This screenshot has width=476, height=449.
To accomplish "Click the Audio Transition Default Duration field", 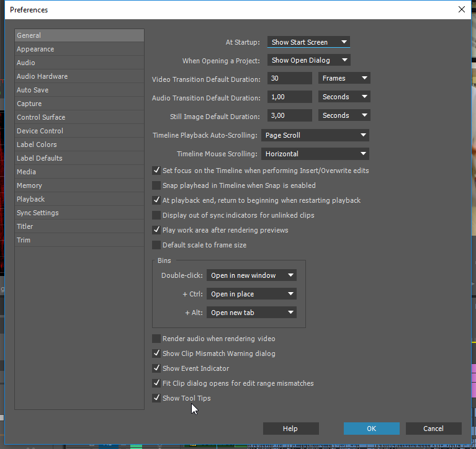I will tap(290, 97).
